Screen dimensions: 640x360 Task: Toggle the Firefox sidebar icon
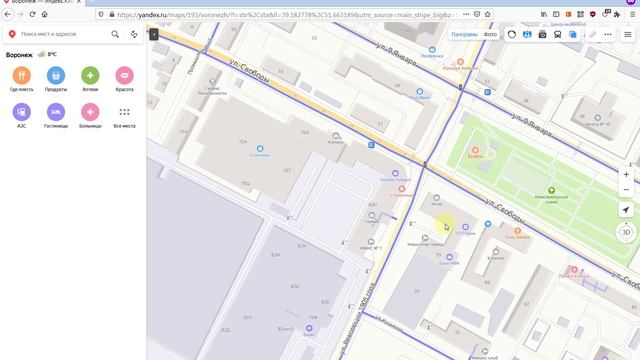556,14
